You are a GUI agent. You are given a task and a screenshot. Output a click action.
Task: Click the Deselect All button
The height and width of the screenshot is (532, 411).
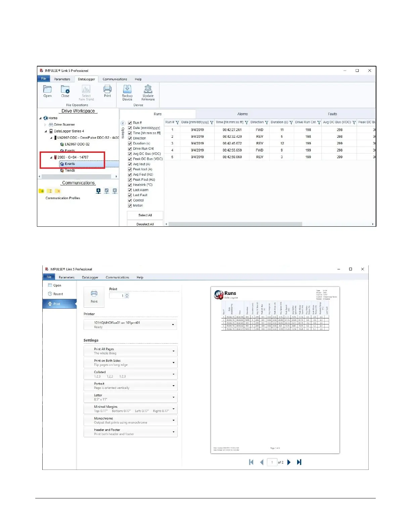[145, 224]
